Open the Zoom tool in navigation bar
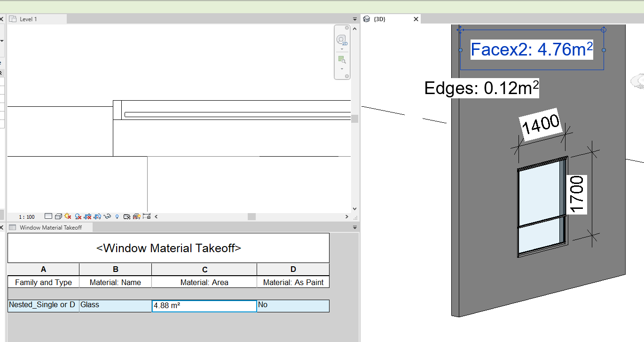 [342, 59]
